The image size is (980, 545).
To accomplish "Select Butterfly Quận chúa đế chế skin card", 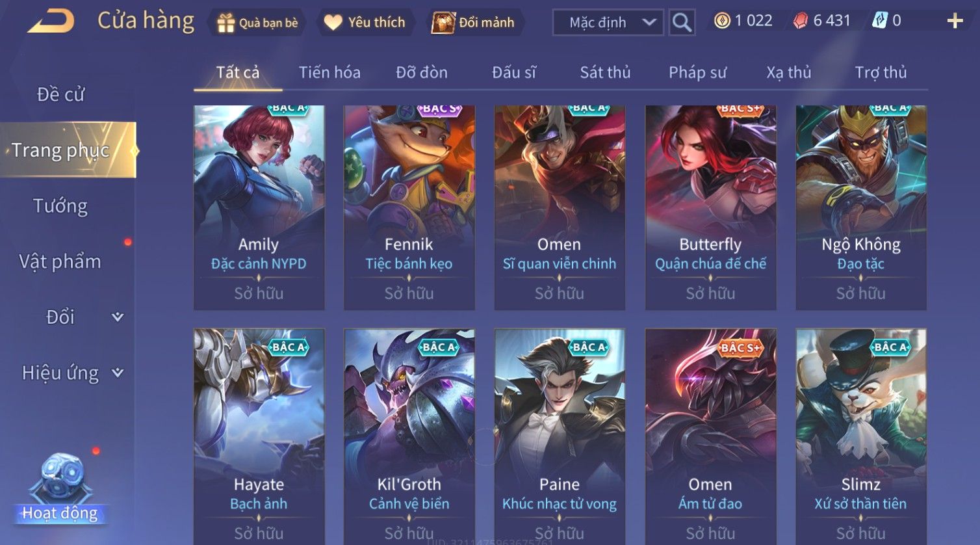I will tap(710, 207).
